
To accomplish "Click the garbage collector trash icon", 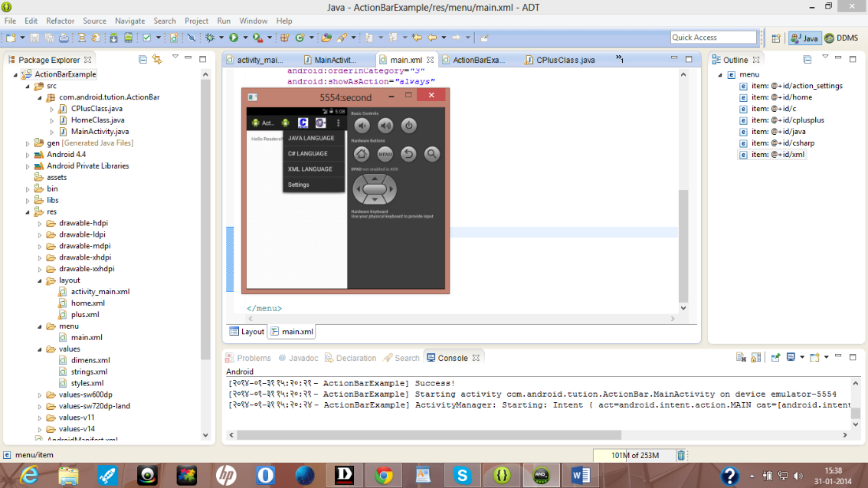I will click(681, 455).
